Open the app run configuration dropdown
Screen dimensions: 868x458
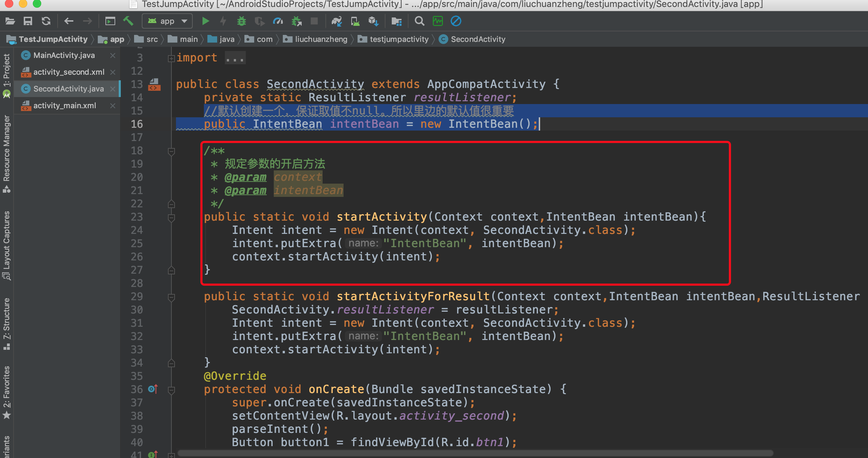(x=167, y=21)
